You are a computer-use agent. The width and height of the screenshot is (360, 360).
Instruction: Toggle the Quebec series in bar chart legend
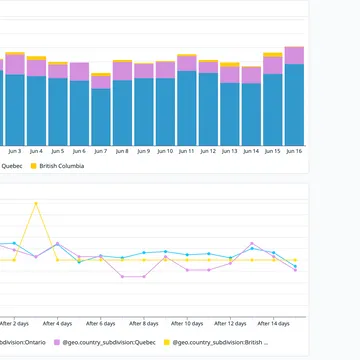click(x=12, y=166)
